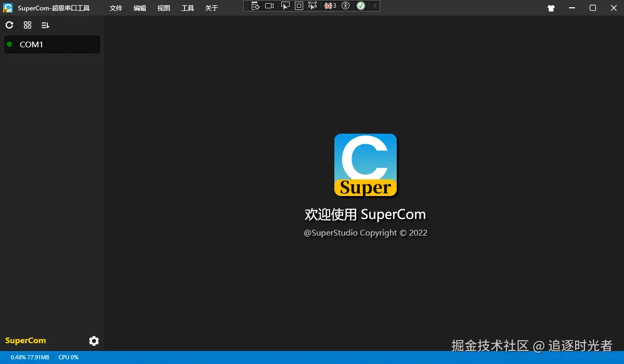Viewport: 624px width, 364px height.
Task: Select the COM1 port entry
Action: 52,44
